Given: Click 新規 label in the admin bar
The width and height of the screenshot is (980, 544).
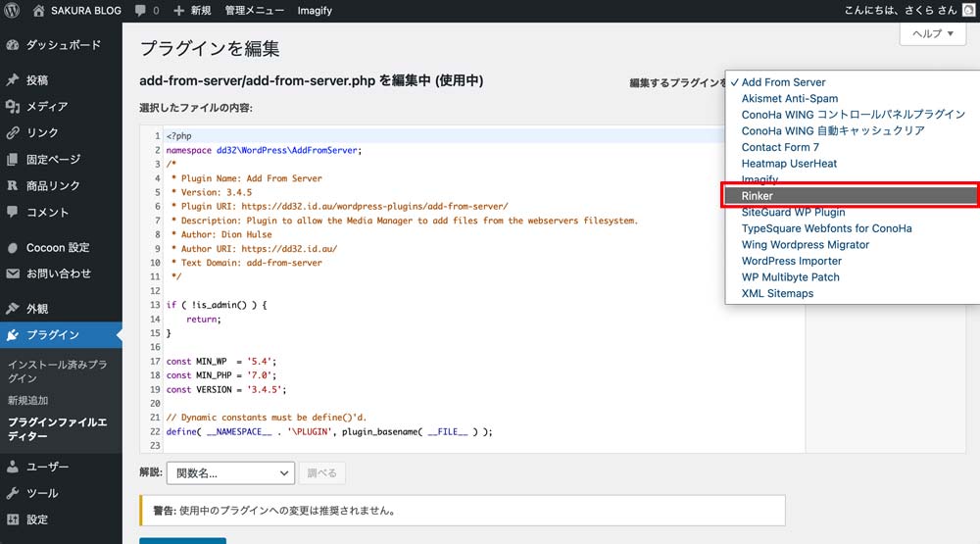Looking at the screenshot, I should (201, 11).
